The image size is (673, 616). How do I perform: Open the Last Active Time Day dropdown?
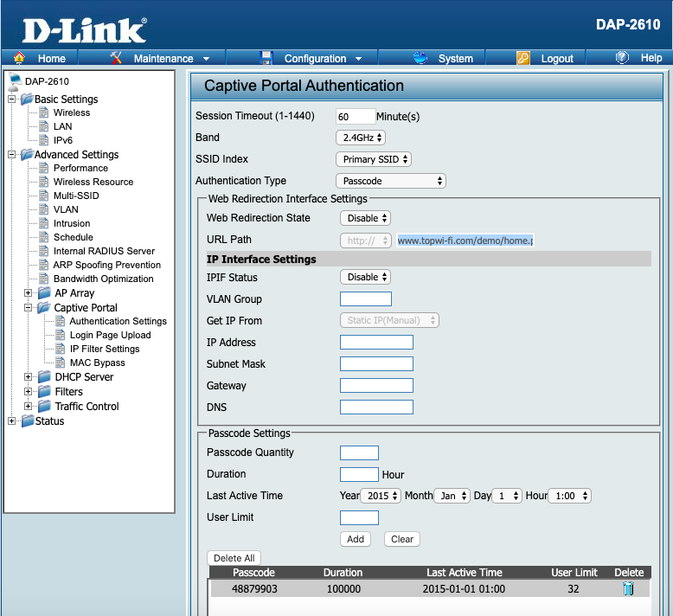coord(507,496)
